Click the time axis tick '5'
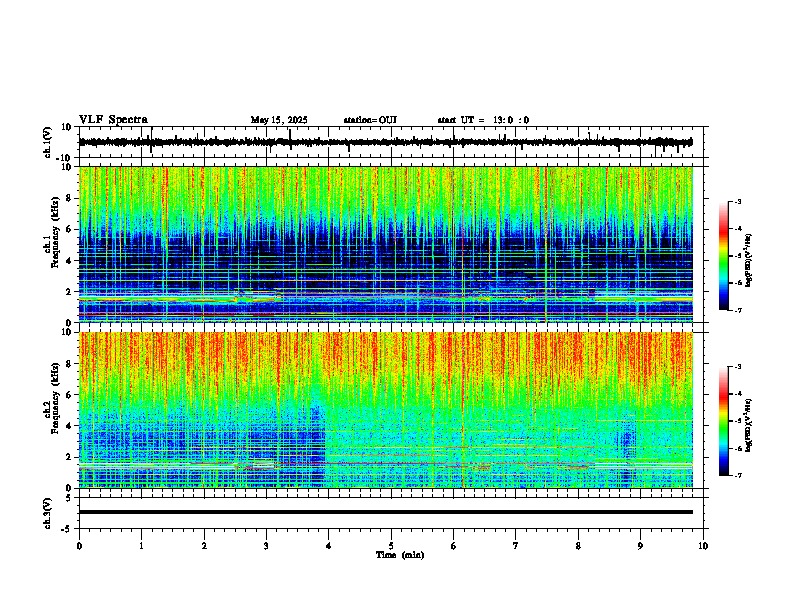This screenshot has width=792, height=612. tap(391, 546)
